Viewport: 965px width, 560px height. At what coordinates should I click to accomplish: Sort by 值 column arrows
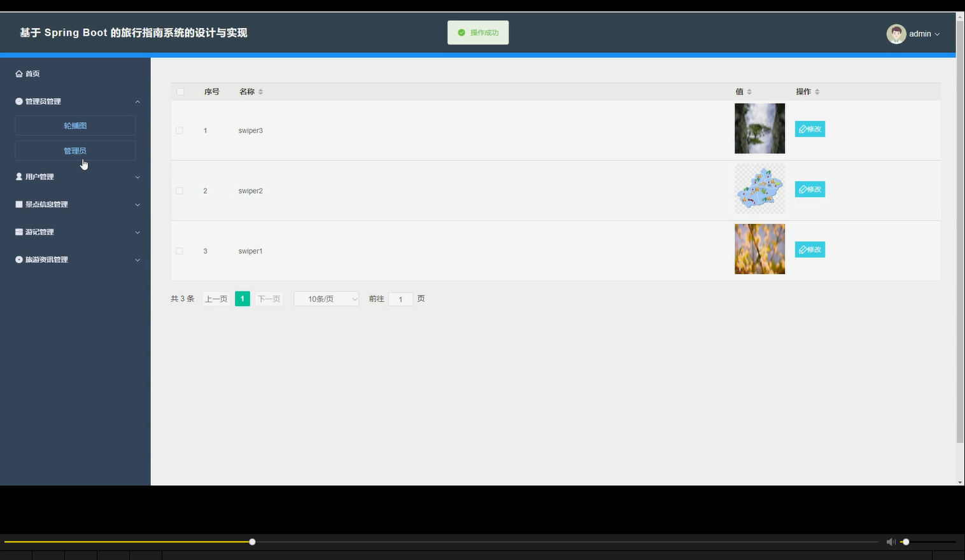pos(749,92)
